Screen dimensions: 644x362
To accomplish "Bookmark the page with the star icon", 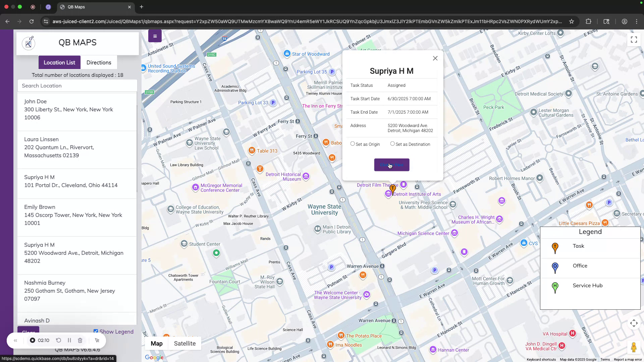I will tap(571, 21).
